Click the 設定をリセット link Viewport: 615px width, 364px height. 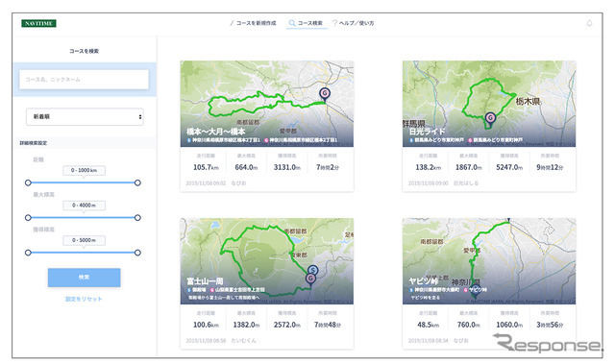[x=84, y=299]
